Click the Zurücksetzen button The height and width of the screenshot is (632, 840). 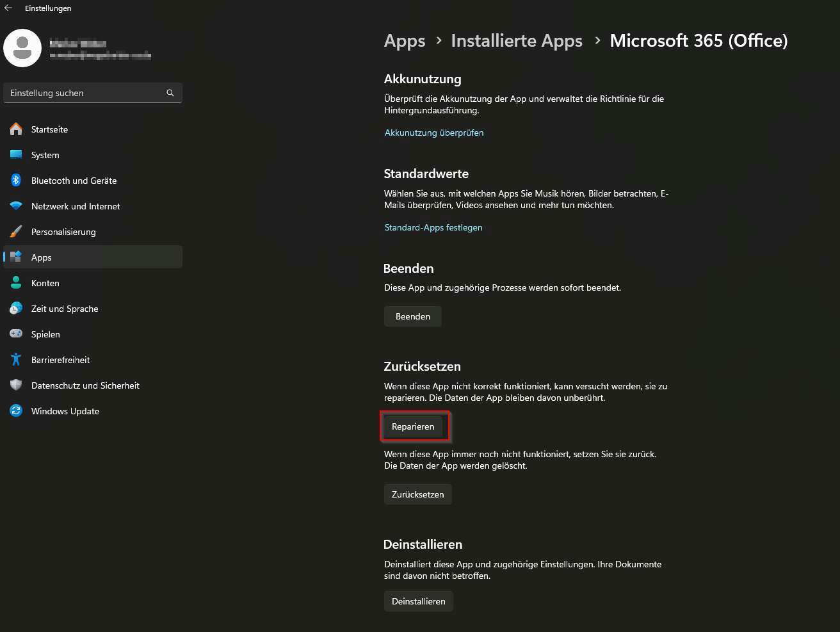pos(418,494)
